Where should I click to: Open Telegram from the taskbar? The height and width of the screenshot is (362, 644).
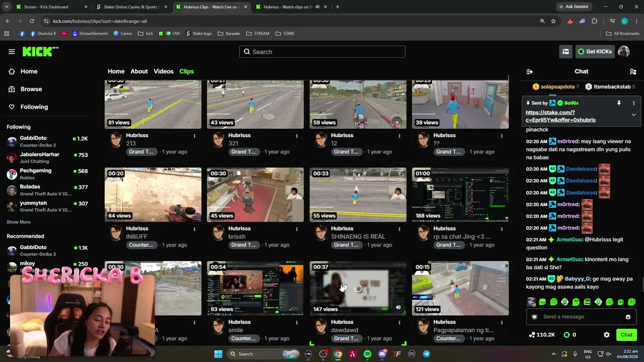coord(426,354)
